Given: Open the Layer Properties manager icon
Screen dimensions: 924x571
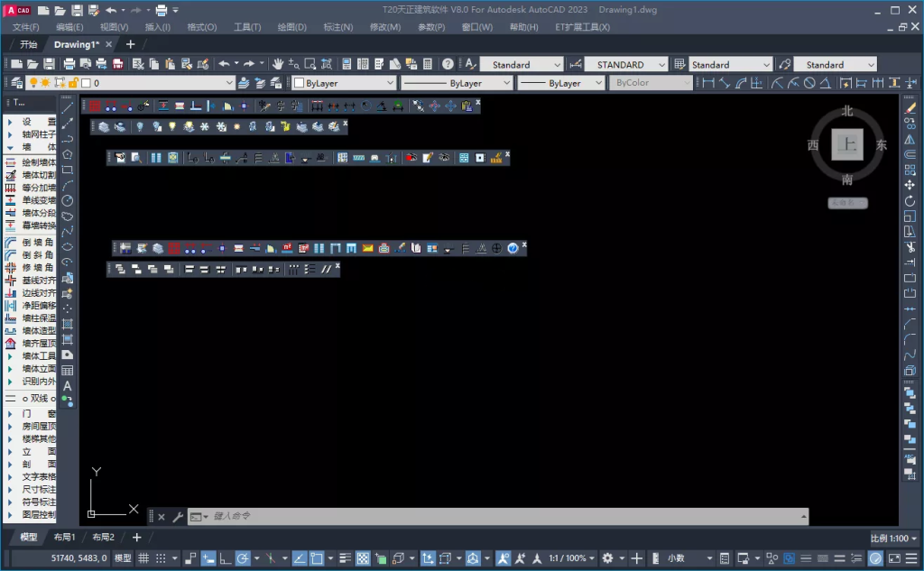Looking at the screenshot, I should coord(15,83).
